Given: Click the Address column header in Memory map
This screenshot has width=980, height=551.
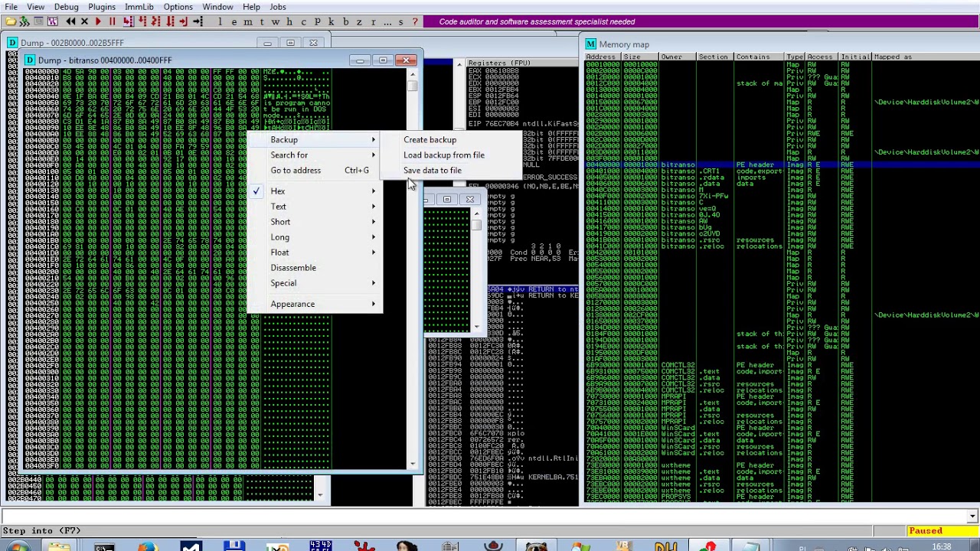Looking at the screenshot, I should pos(603,57).
